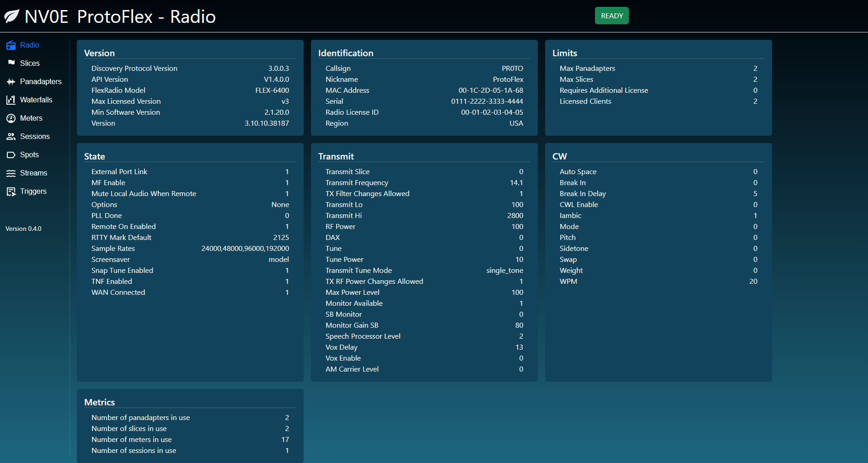Screen dimensions: 868x463
Task: Click Number of sessions in use label
Action: pos(134,451)
